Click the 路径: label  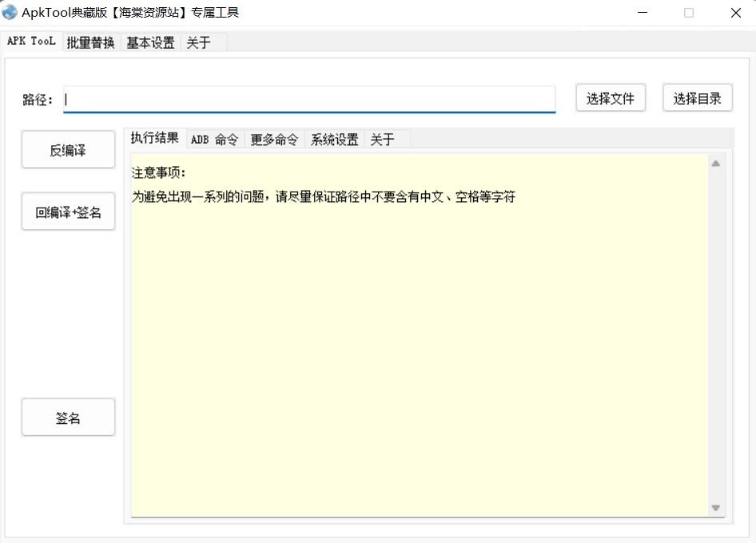pyautogui.click(x=38, y=100)
